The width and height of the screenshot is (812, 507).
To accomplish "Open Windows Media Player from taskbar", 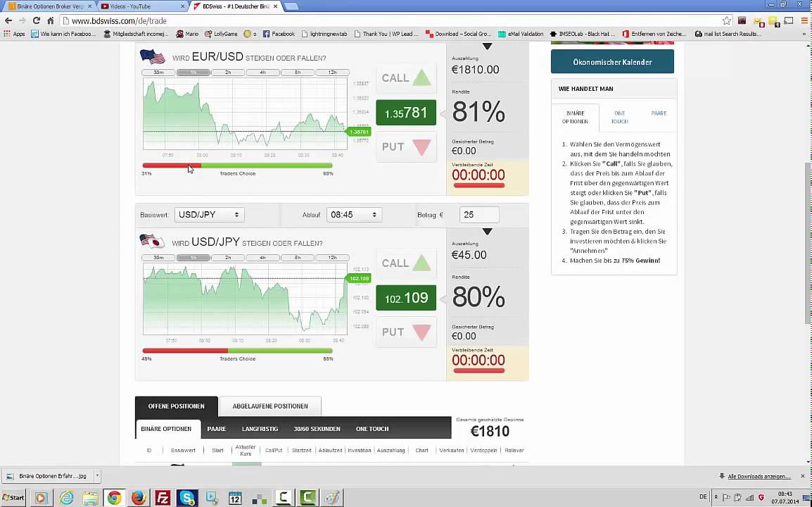I will (x=42, y=498).
